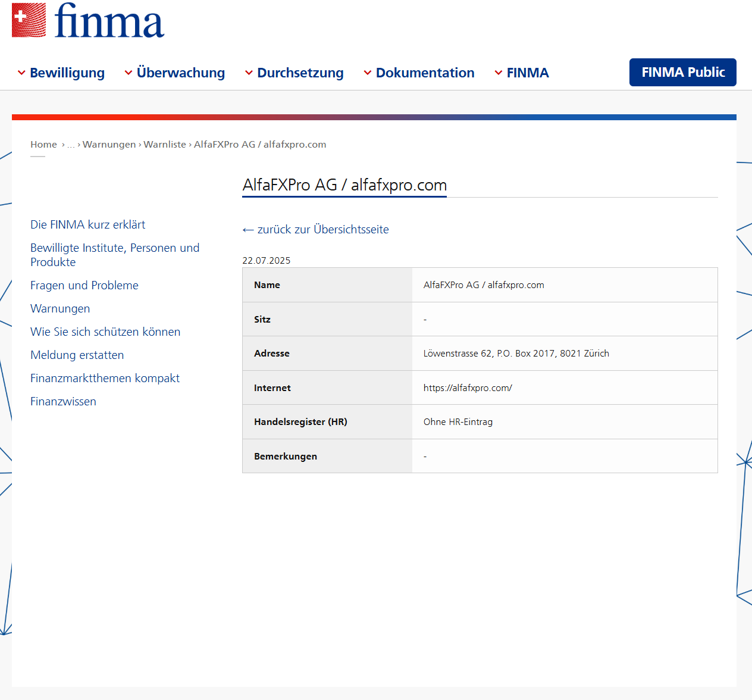
Task: Expand the breadcrumb ellipsis
Action: point(71,145)
